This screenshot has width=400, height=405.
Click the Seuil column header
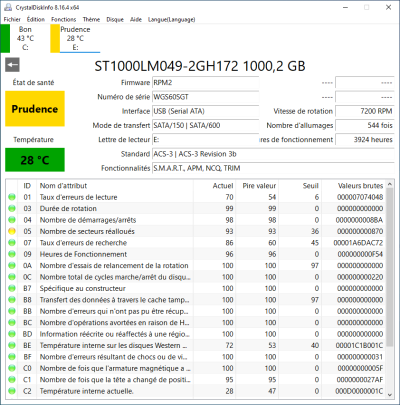click(x=300, y=186)
